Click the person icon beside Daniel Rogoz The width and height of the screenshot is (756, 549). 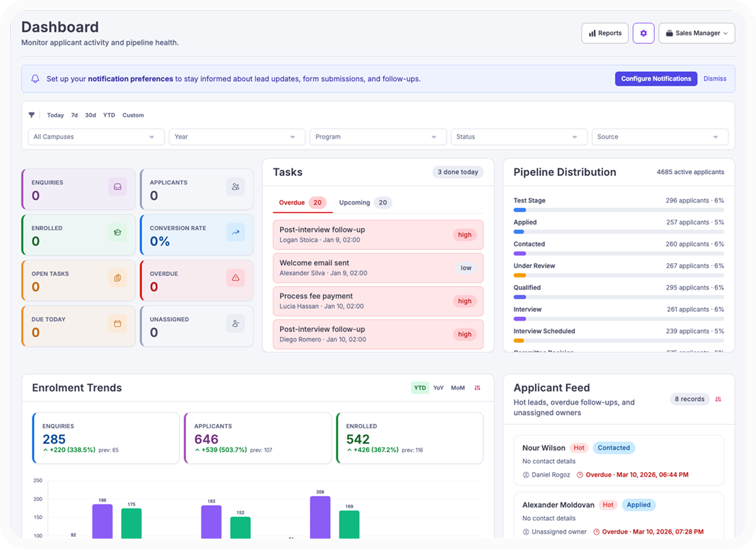tap(526, 475)
